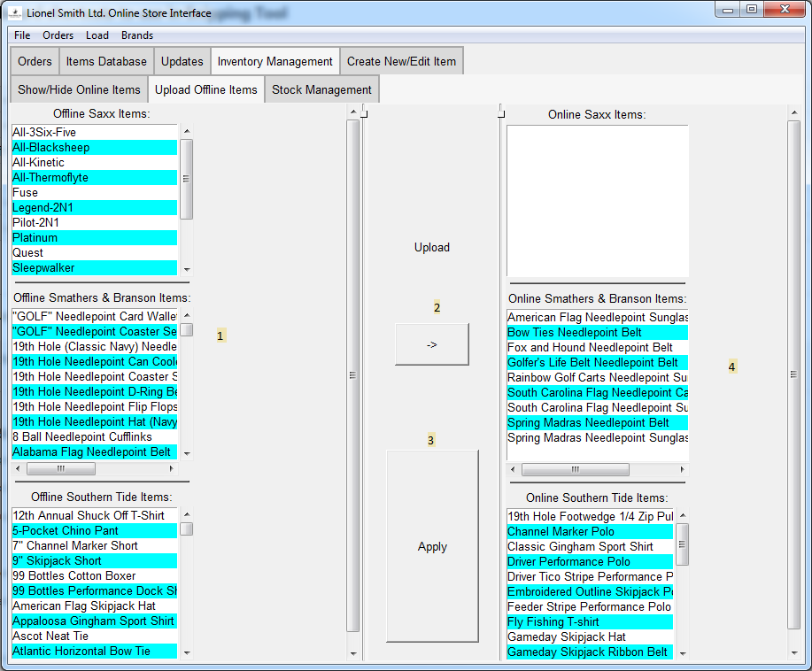Select All-Blacksheep in Offline Saxx list
The image size is (812, 671).
(x=94, y=147)
